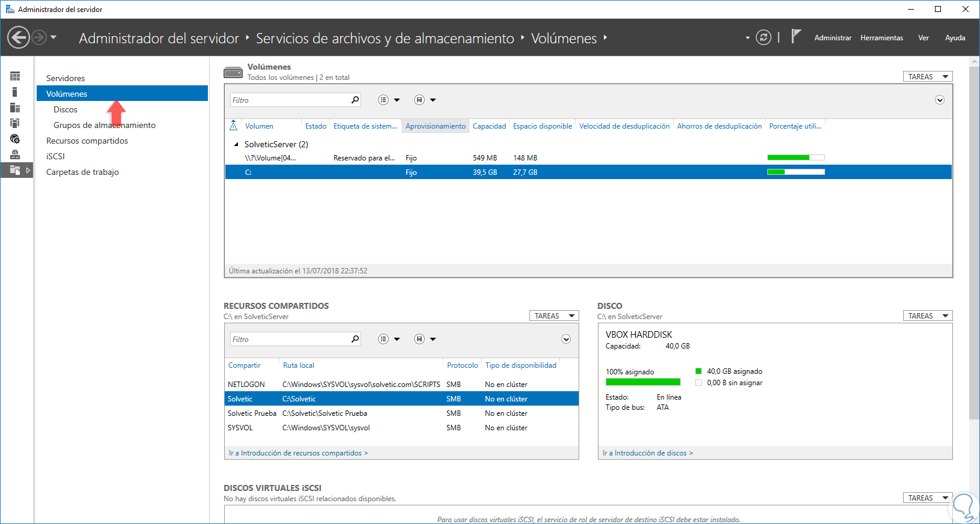Open the dropdown beside the refresh icon
Image resolution: width=980 pixels, height=524 pixels.
(x=747, y=38)
